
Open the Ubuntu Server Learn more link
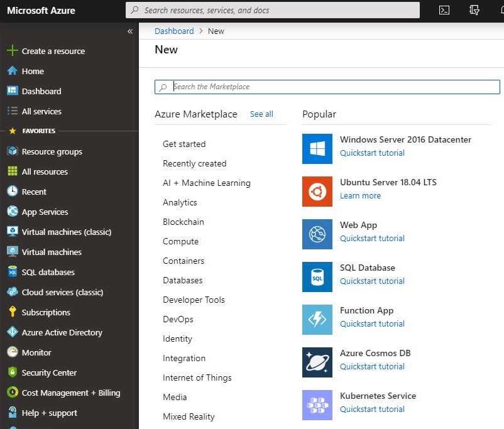pyautogui.click(x=360, y=196)
